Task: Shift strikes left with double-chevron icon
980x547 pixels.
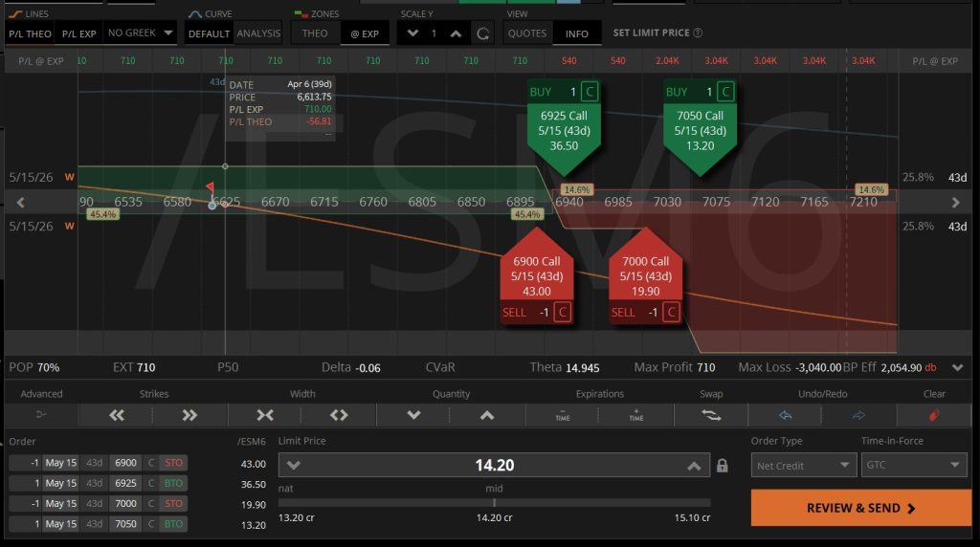Action: point(116,415)
